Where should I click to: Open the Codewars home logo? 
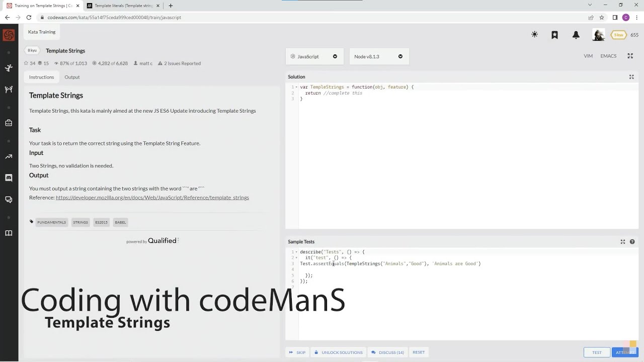pyautogui.click(x=9, y=35)
